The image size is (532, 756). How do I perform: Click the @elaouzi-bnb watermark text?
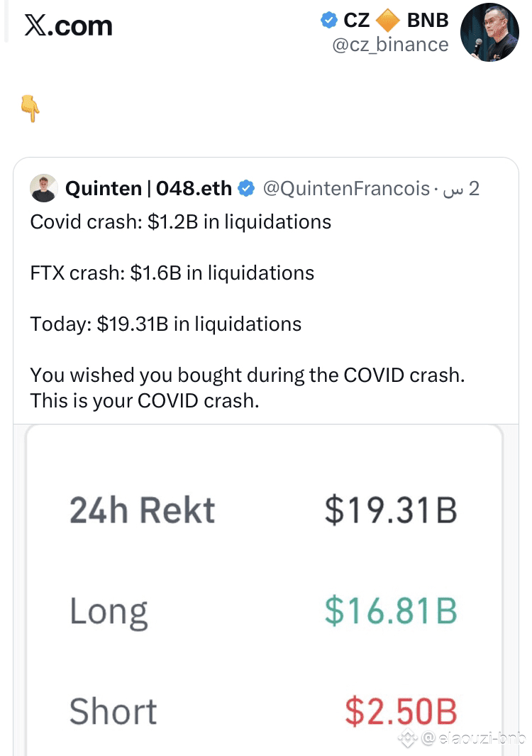click(473, 739)
